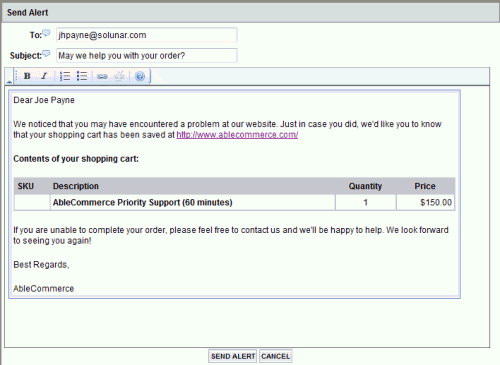Click the 'Send Alert' dialog title

pyautogui.click(x=28, y=12)
